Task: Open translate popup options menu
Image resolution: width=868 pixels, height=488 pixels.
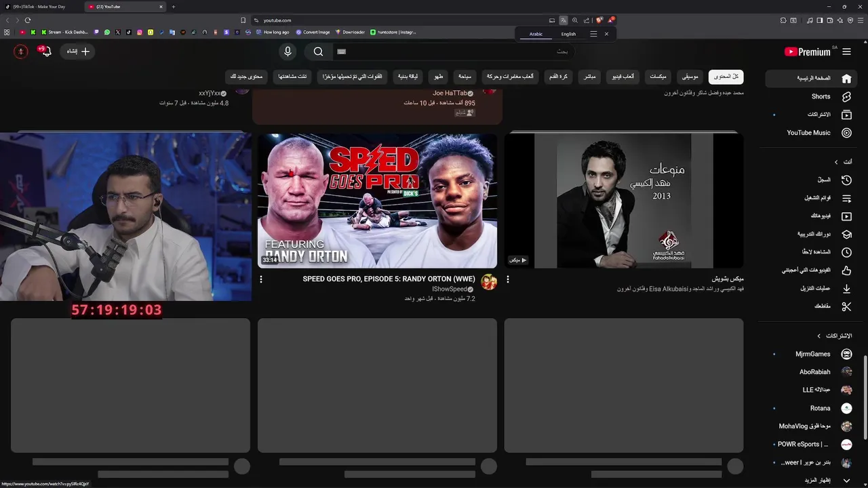Action: coord(593,34)
